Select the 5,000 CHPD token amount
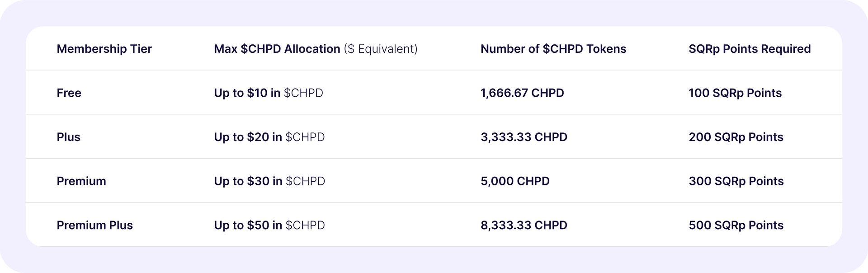This screenshot has height=273, width=868. (x=515, y=181)
